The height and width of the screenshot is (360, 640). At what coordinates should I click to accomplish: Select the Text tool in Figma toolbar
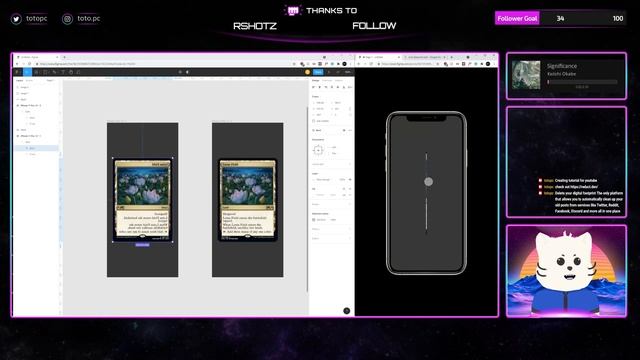coord(63,72)
